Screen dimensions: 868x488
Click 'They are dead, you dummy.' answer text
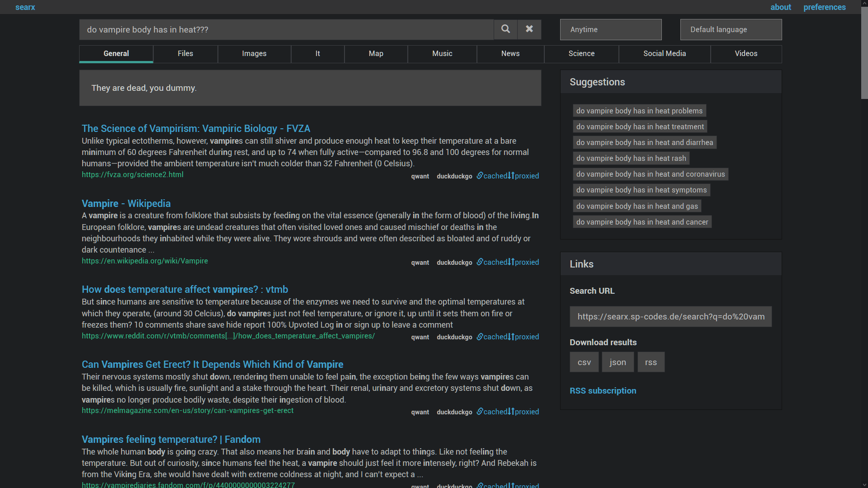[x=144, y=88]
